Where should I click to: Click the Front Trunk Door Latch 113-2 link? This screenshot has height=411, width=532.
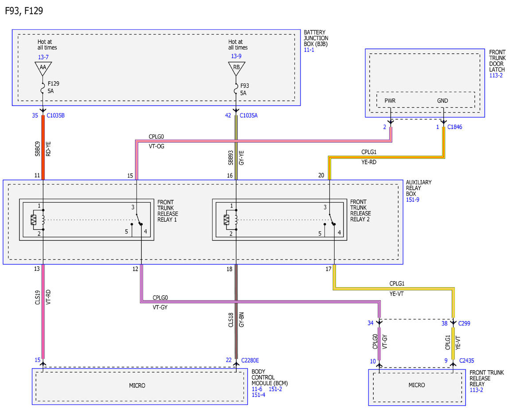coord(496,75)
